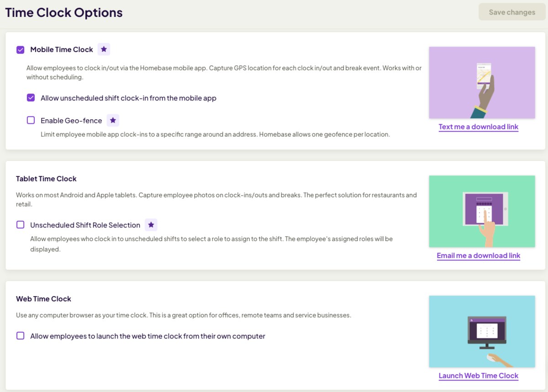Disable unscheduled shift clock-in from the mobile app
Viewport: 548px width, 392px height.
31,98
